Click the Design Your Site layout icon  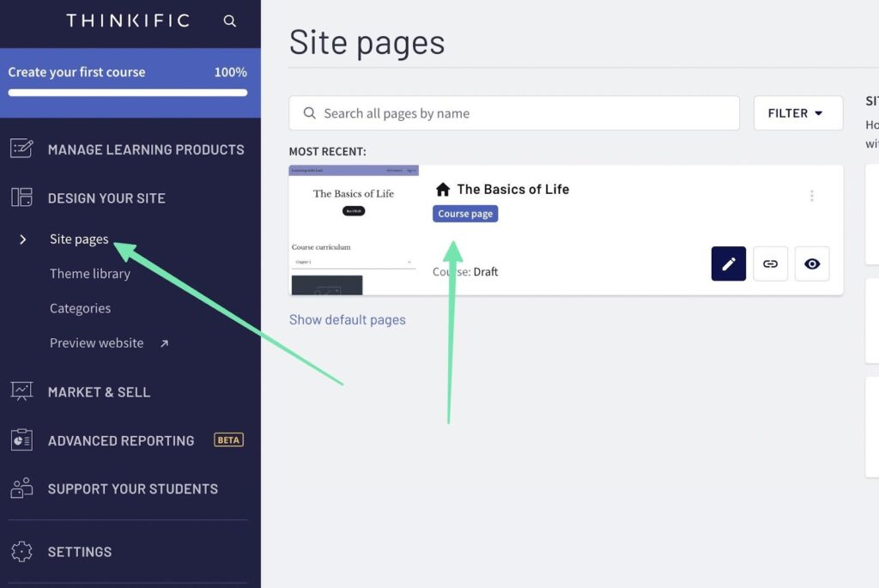pyautogui.click(x=21, y=197)
